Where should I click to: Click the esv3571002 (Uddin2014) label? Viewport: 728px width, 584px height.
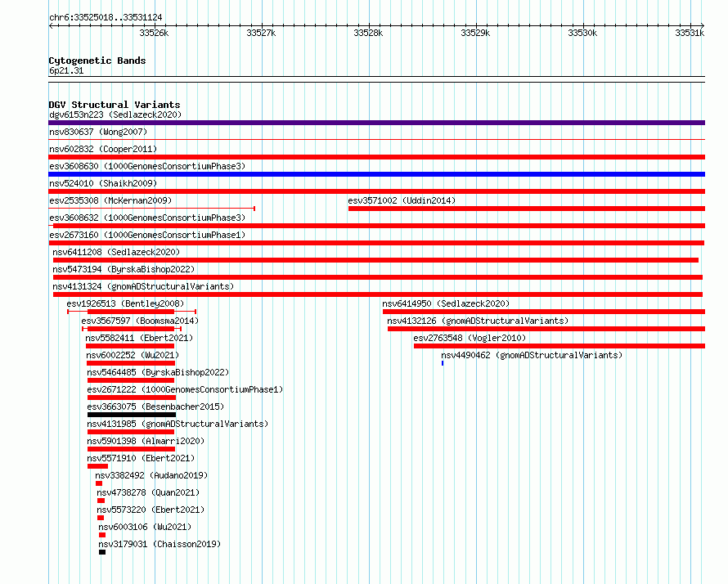(x=402, y=200)
